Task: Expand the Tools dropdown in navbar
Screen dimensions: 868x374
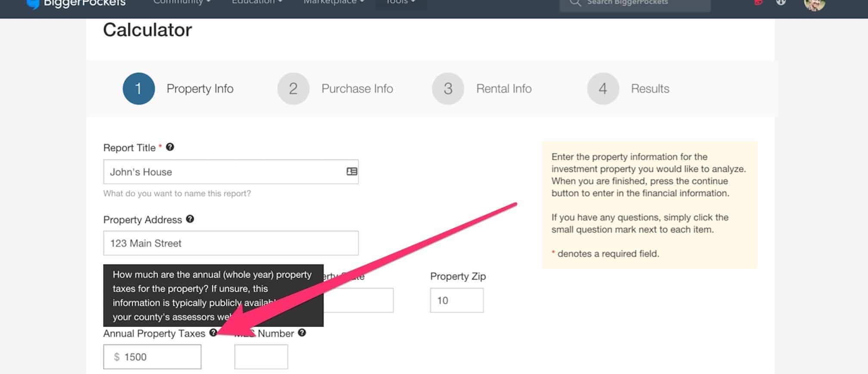Action: 400,3
